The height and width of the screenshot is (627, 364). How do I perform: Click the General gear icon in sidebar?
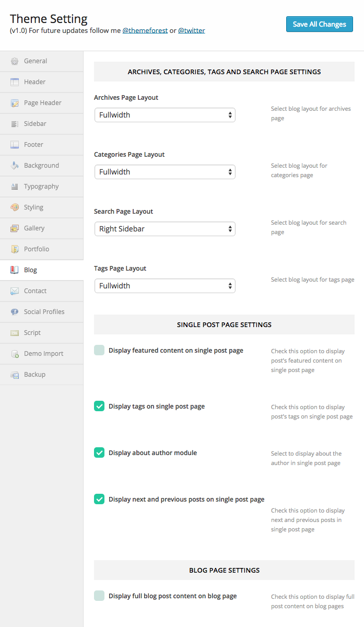point(15,61)
